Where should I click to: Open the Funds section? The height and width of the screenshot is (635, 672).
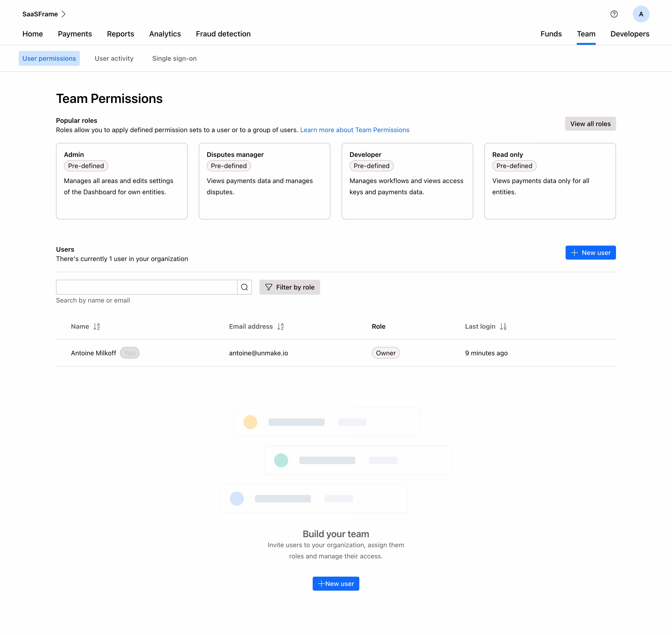tap(551, 34)
